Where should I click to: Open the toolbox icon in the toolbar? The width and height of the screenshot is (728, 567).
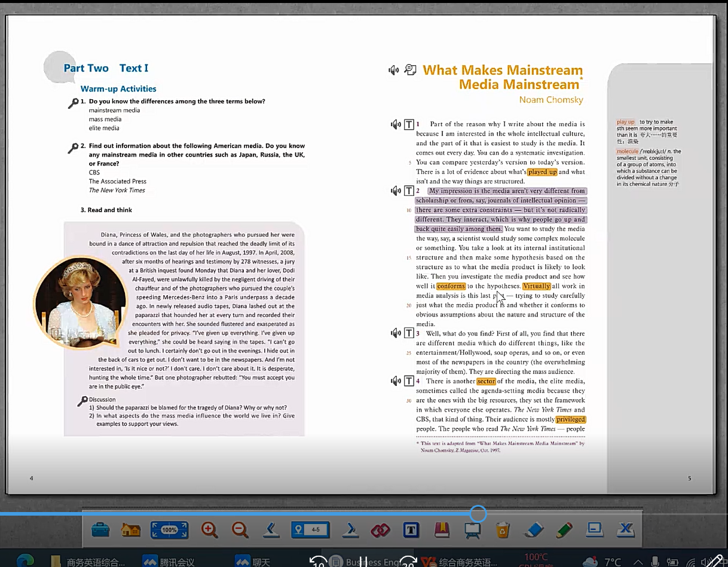click(x=100, y=529)
